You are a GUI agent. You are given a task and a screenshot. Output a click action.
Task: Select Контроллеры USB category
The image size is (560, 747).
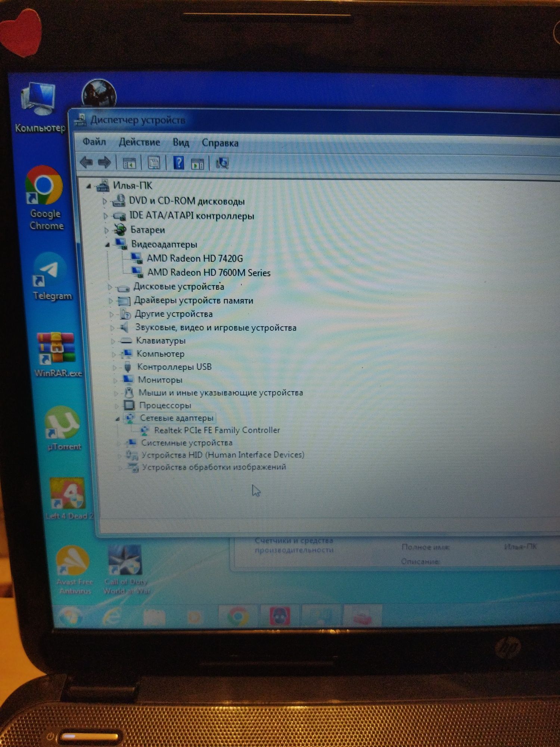click(x=174, y=367)
